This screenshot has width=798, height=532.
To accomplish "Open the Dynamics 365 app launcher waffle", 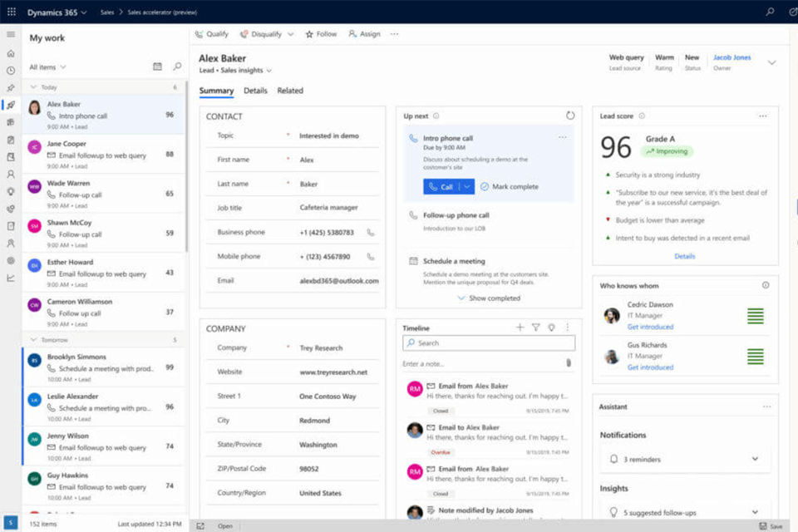I will pyautogui.click(x=11, y=12).
